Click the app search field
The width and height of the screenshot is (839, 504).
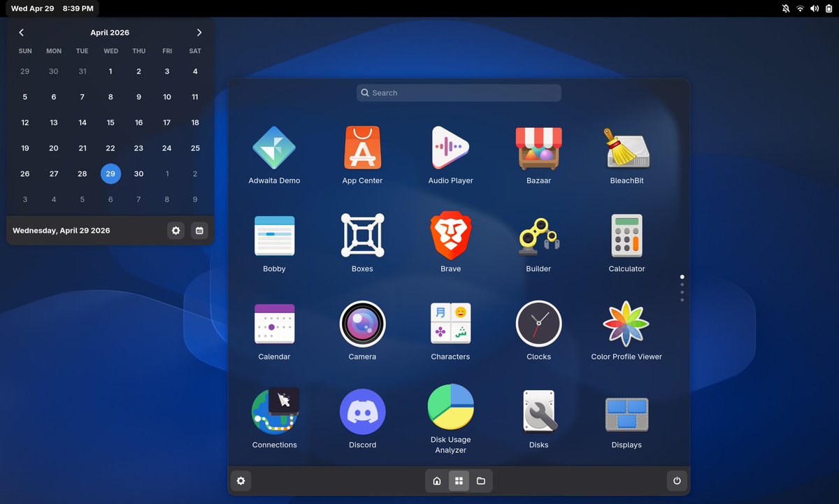459,93
